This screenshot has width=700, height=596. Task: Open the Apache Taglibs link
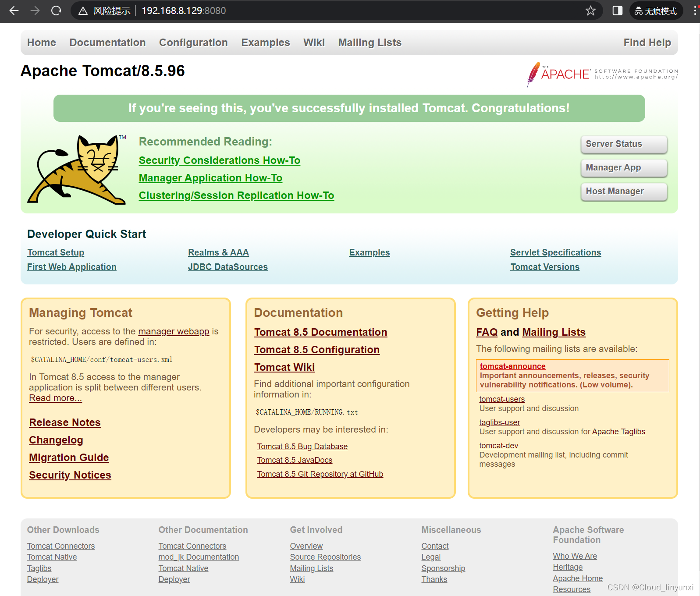[x=618, y=432]
